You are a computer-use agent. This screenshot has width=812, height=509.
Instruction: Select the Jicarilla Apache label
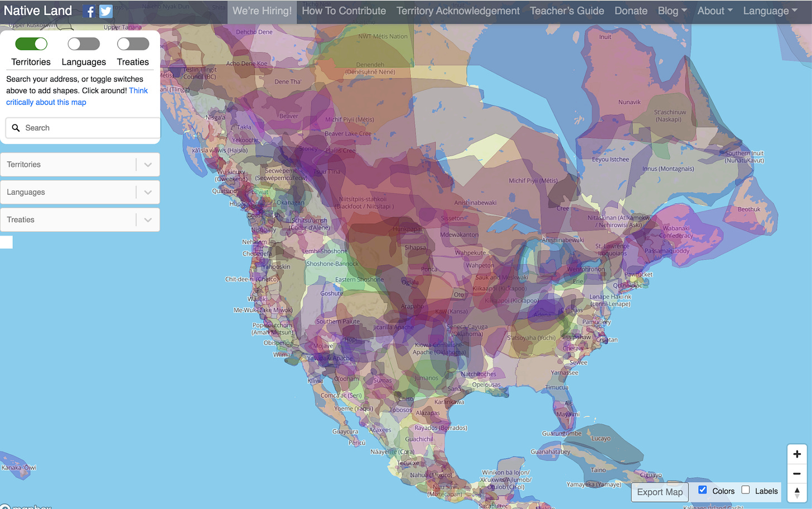394,327
